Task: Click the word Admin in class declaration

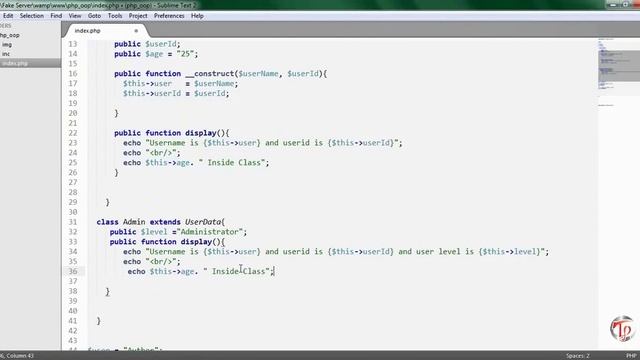Action: click(x=134, y=222)
